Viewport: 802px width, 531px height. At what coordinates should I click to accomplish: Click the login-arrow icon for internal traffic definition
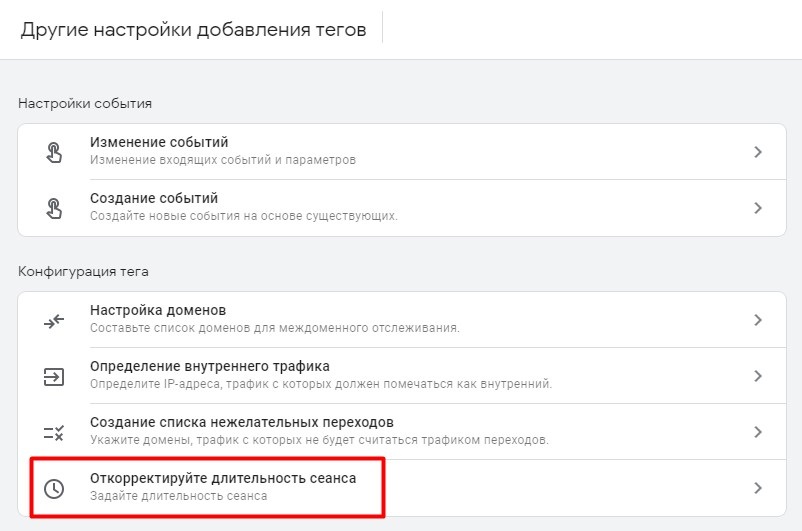[54, 377]
